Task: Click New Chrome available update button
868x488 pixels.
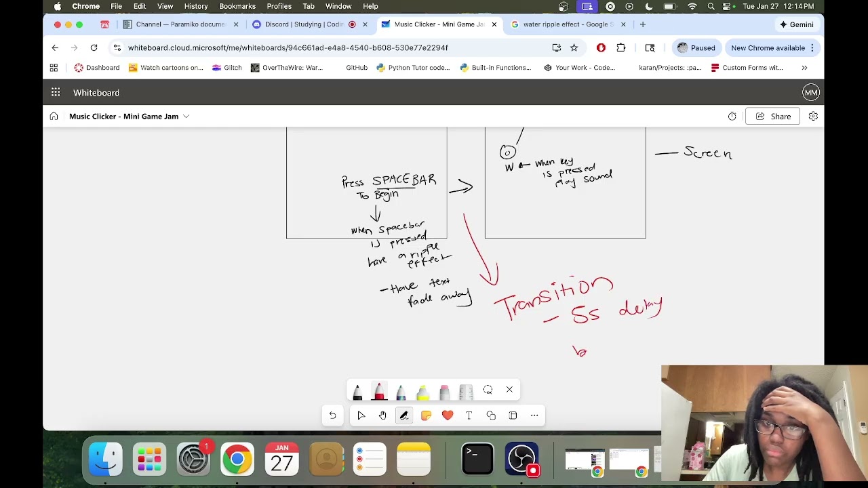Action: point(772,47)
